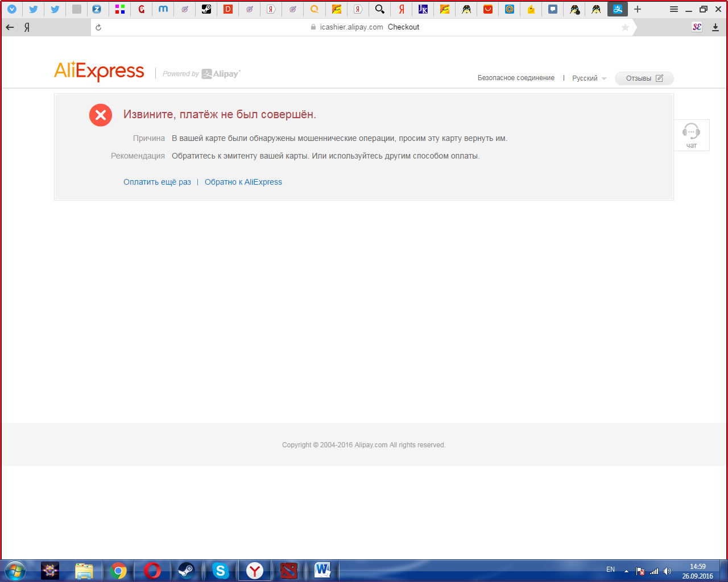Open a new tab with plus button

click(638, 9)
